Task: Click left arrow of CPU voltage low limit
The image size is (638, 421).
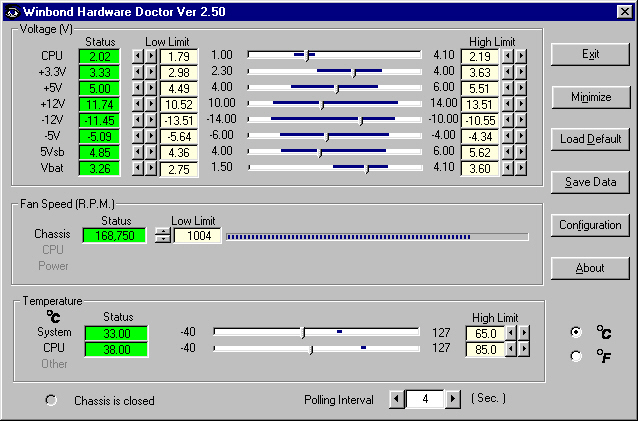Action: click(139, 56)
